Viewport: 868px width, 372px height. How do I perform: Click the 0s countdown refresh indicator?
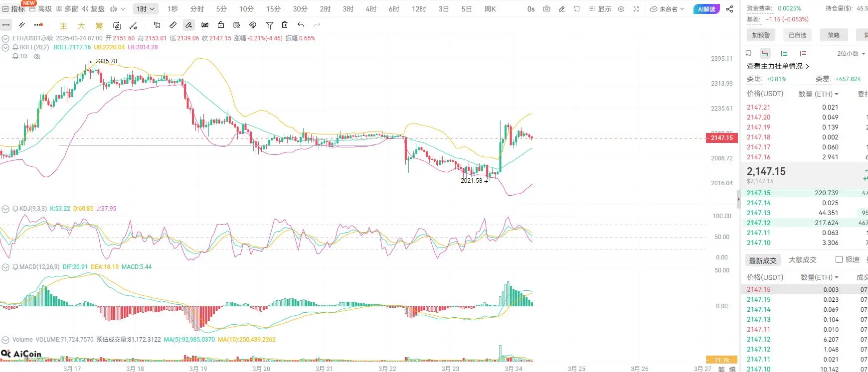point(531,9)
